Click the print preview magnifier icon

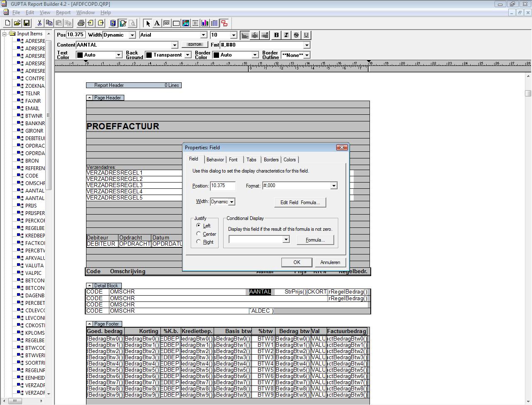(x=132, y=23)
